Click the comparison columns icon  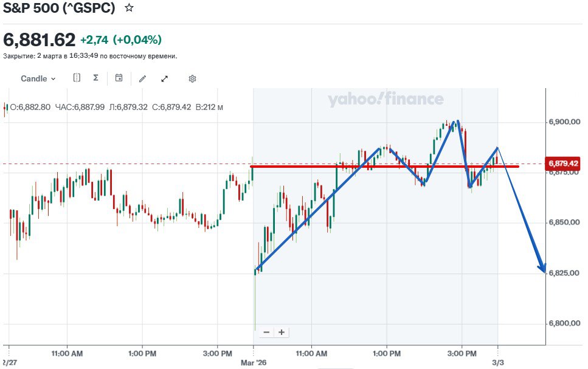click(x=77, y=78)
